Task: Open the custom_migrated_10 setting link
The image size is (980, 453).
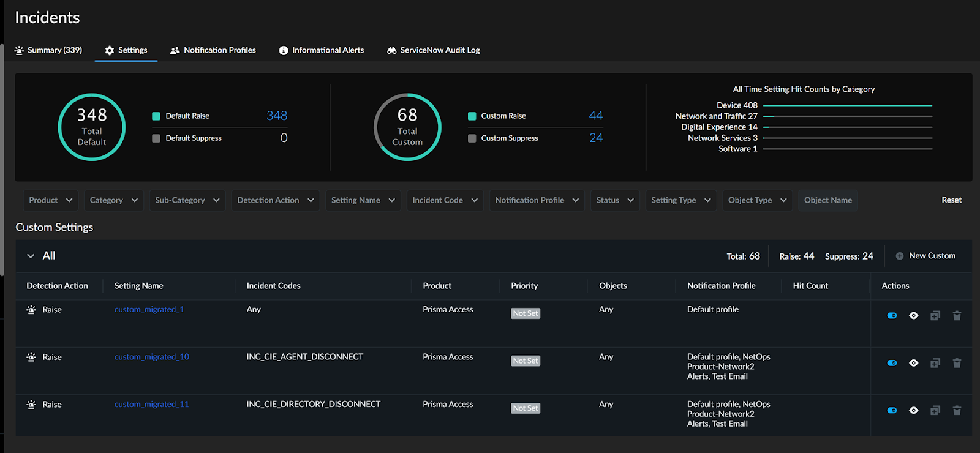Action: click(x=152, y=357)
